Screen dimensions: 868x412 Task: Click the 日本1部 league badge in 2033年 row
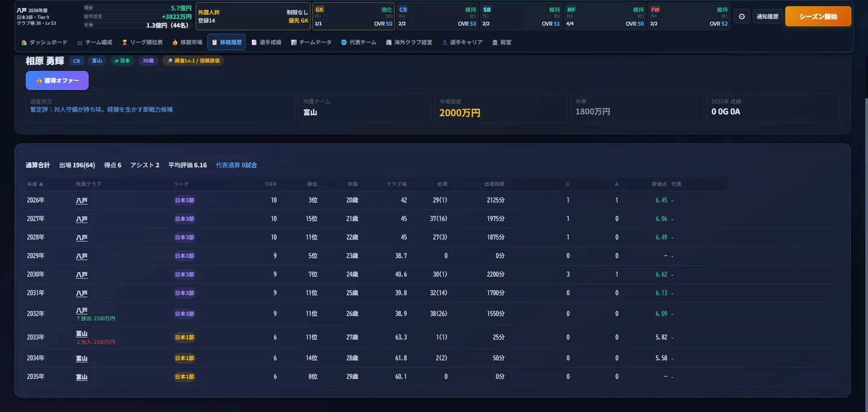tap(184, 337)
